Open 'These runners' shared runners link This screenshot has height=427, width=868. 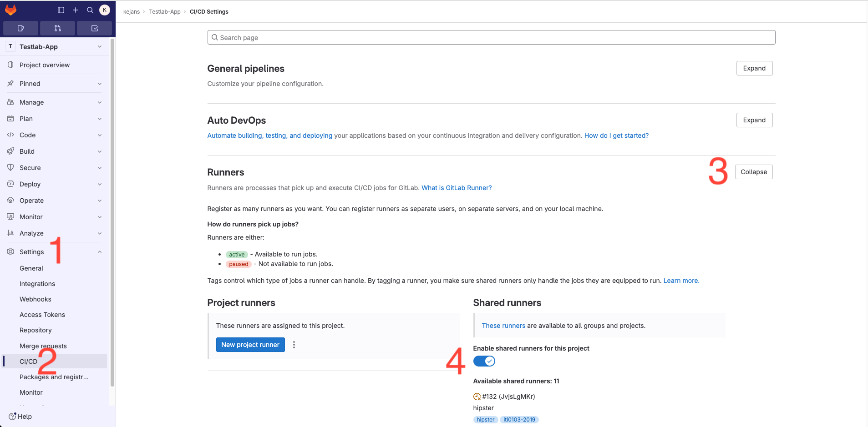503,326
